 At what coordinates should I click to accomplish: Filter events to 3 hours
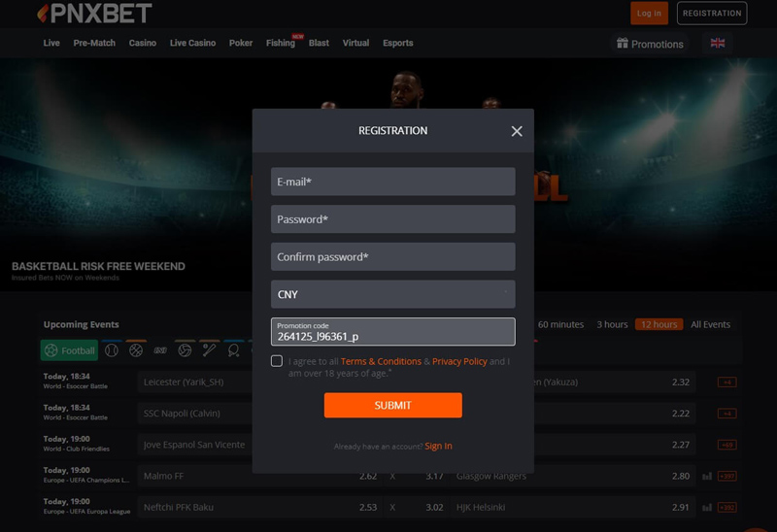click(x=612, y=324)
